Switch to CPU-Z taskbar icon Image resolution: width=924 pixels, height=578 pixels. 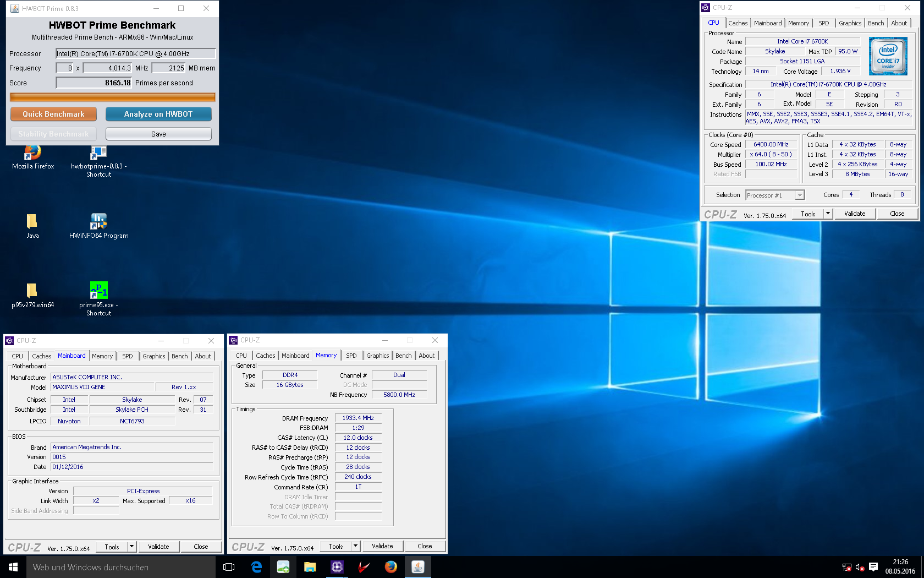point(337,567)
